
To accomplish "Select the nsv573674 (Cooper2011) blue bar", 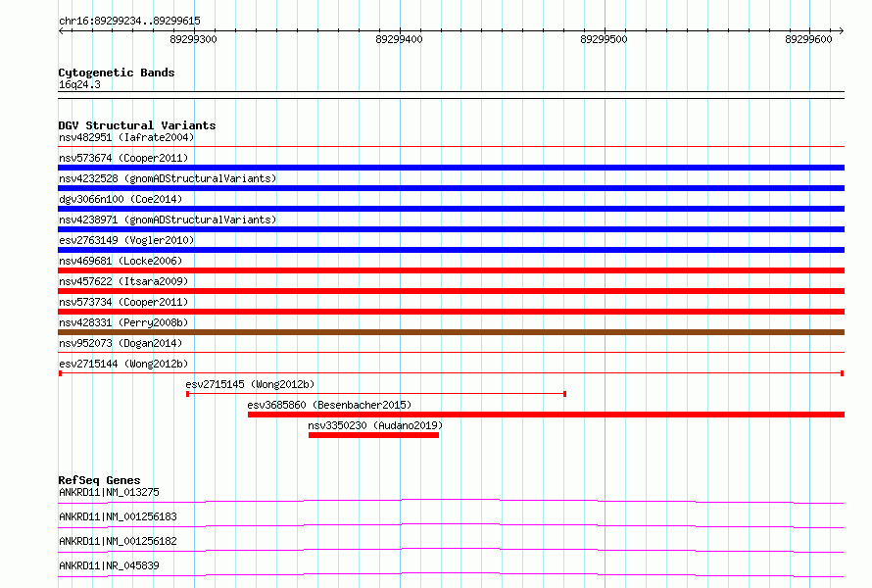I will [451, 168].
